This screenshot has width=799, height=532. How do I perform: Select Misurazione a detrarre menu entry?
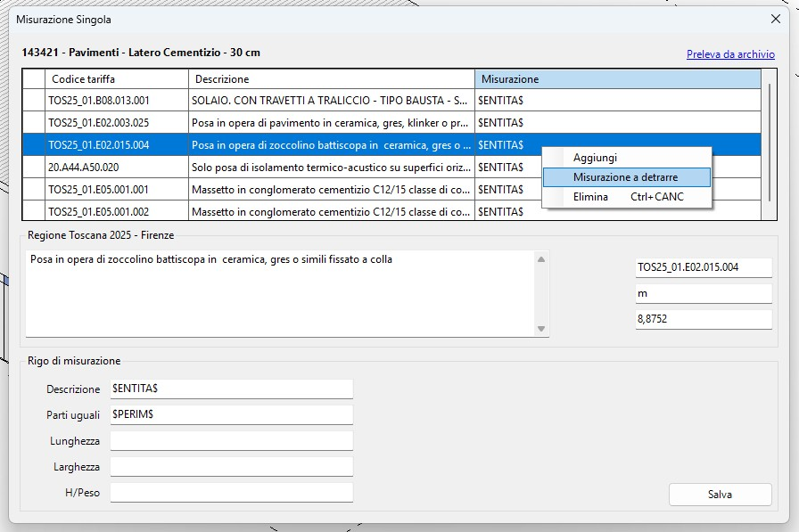(625, 177)
